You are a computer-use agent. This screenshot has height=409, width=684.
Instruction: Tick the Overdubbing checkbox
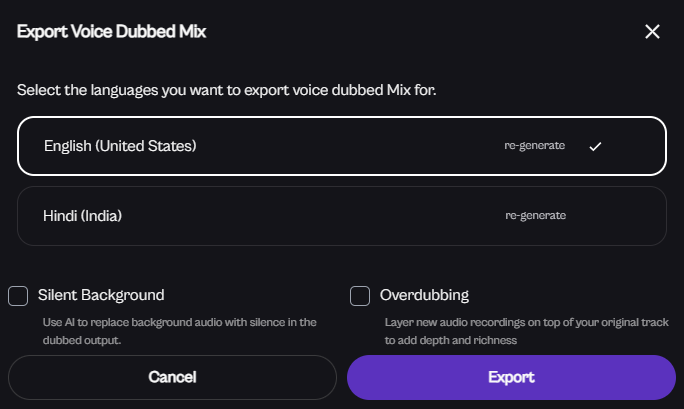point(360,296)
